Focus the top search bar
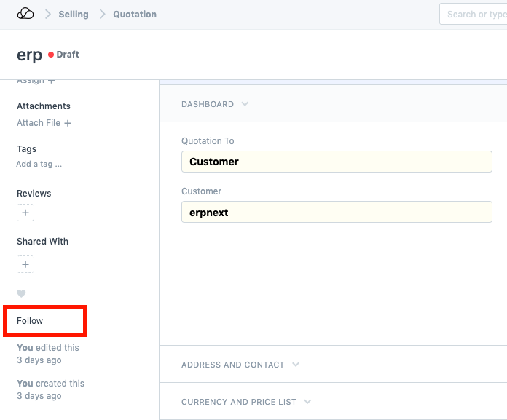Viewport: 507px width, 420px height. pos(473,14)
